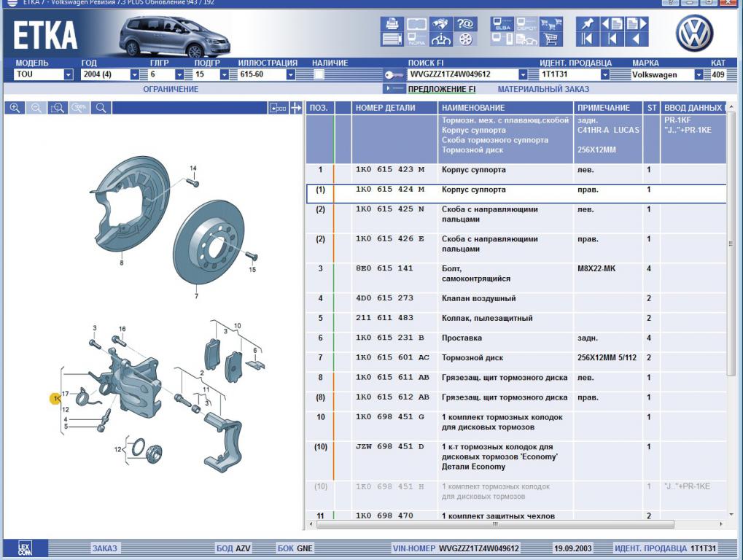Click the LexCom logo button
Image resolution: width=743 pixels, height=560 pixels.
pyautogui.click(x=25, y=548)
